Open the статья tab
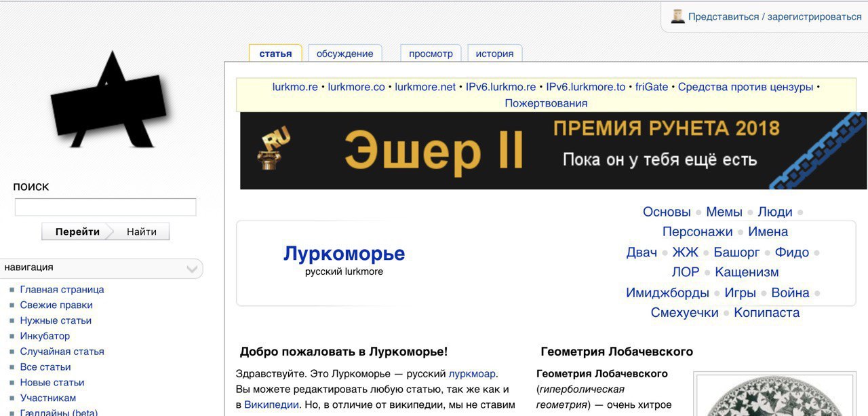The width and height of the screenshot is (868, 416). point(275,54)
